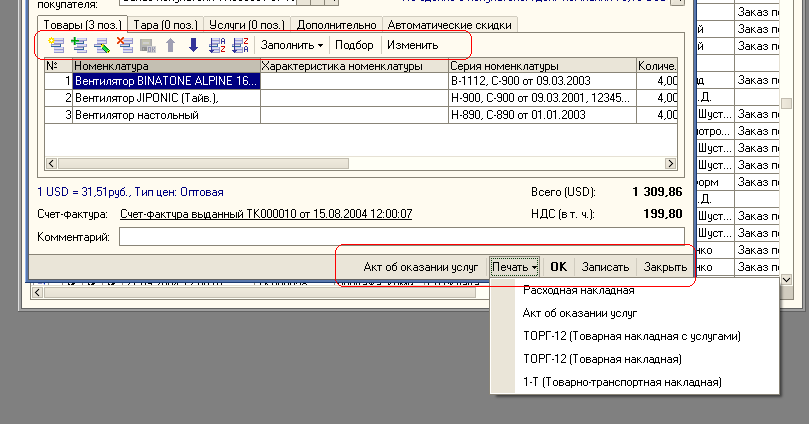This screenshot has height=424, width=809.
Task: Open the Заполнить dropdown
Action: tap(292, 45)
